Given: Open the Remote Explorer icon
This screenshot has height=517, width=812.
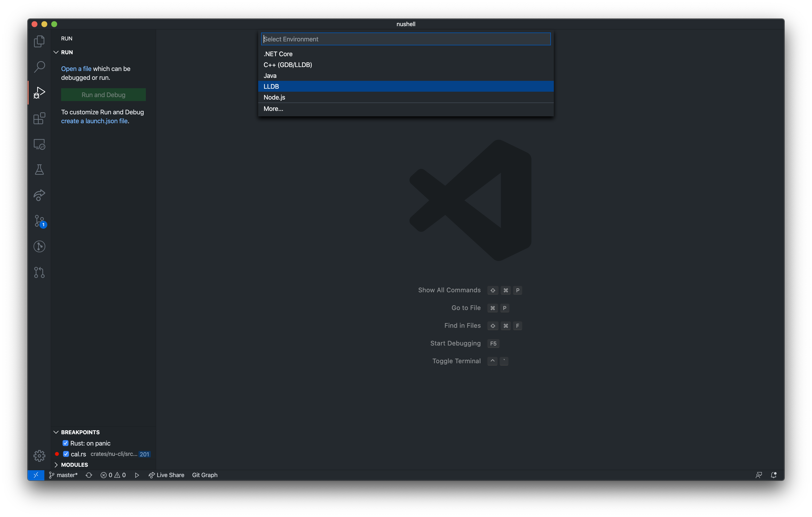Looking at the screenshot, I should click(x=39, y=144).
